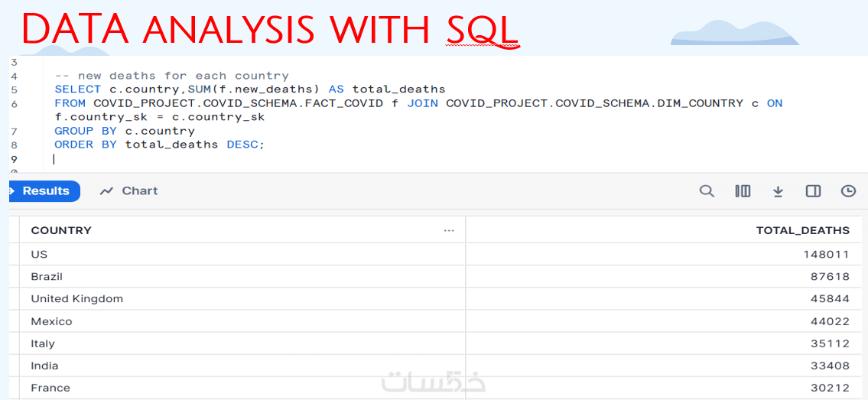Select the US row cell
This screenshot has height=400, width=868.
click(39, 254)
